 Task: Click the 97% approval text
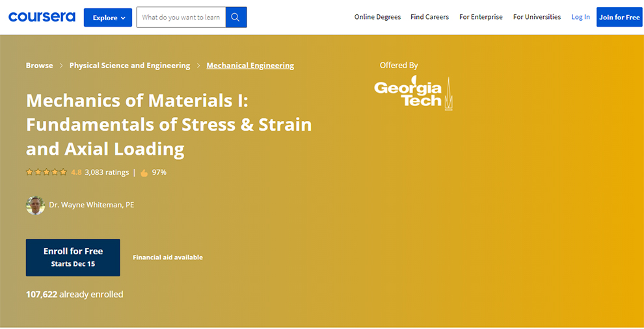pos(159,172)
